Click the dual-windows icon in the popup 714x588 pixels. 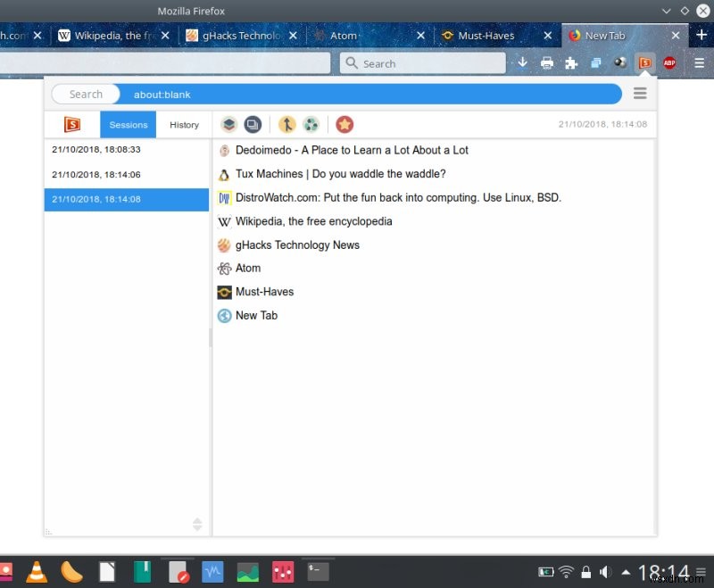252,125
